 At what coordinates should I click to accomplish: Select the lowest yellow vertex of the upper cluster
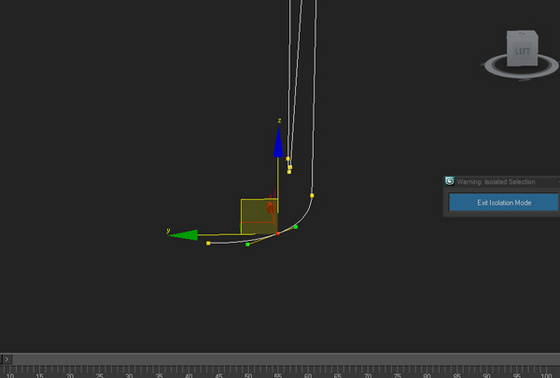coord(289,172)
